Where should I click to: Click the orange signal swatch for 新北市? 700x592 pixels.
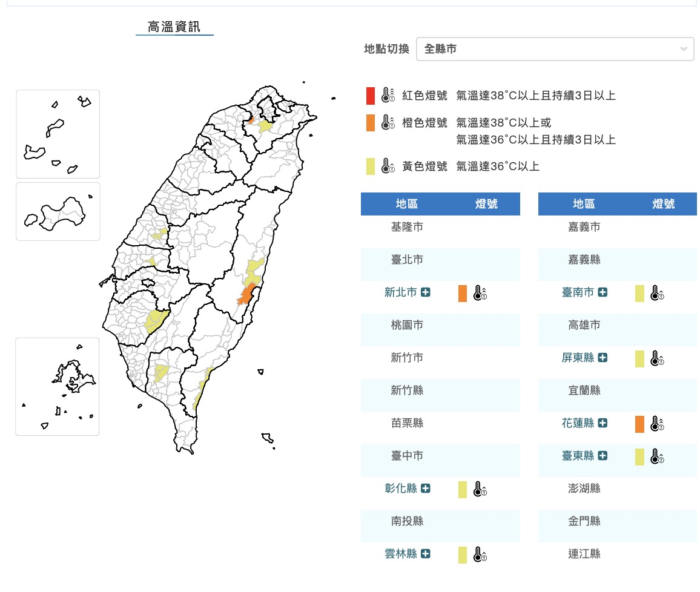coord(463,294)
